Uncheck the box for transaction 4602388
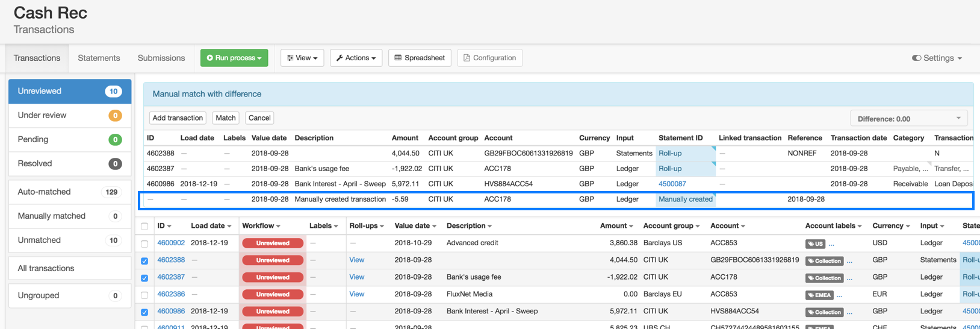The width and height of the screenshot is (980, 329). (144, 261)
